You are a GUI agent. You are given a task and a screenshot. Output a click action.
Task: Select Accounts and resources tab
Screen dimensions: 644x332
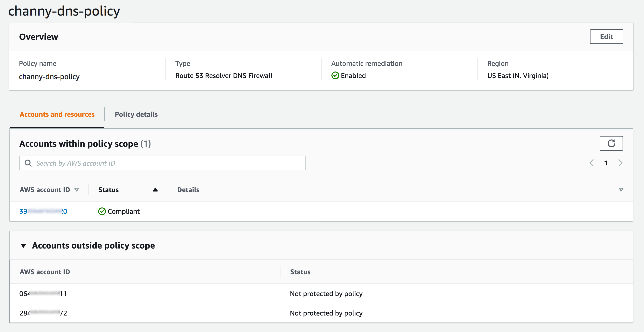pos(57,114)
